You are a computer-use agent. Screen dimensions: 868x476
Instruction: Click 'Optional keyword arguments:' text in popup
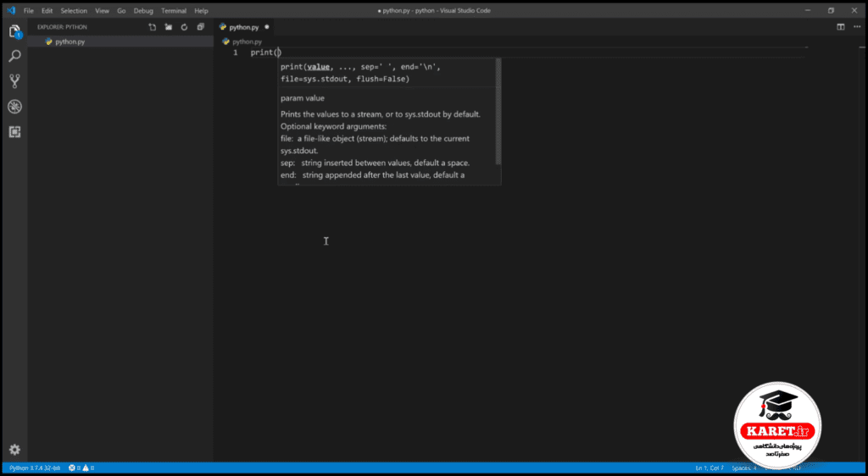coord(333,126)
